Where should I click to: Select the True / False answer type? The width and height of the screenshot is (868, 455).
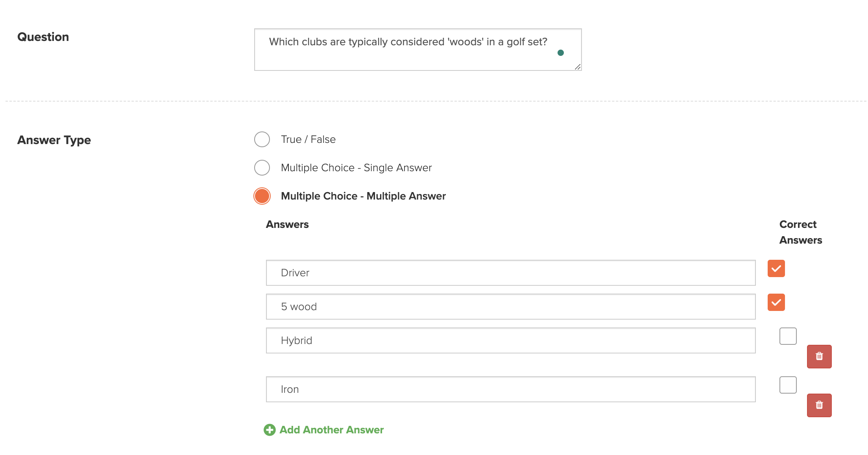point(262,139)
